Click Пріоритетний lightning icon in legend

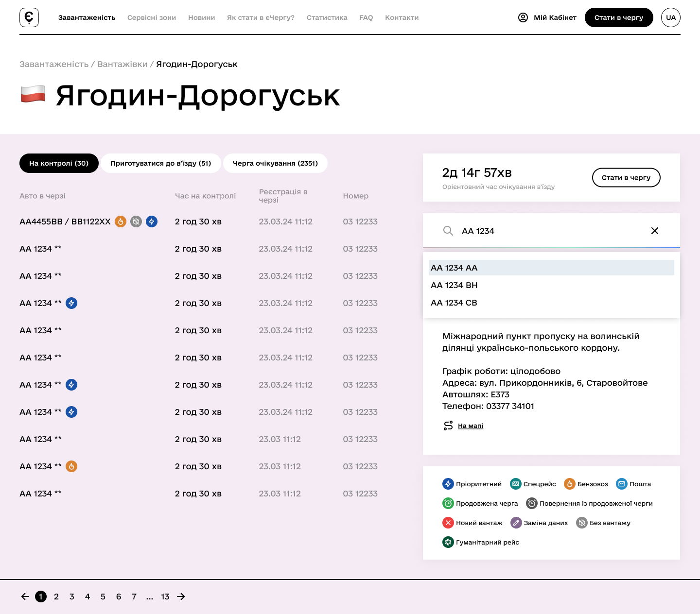pyautogui.click(x=448, y=484)
